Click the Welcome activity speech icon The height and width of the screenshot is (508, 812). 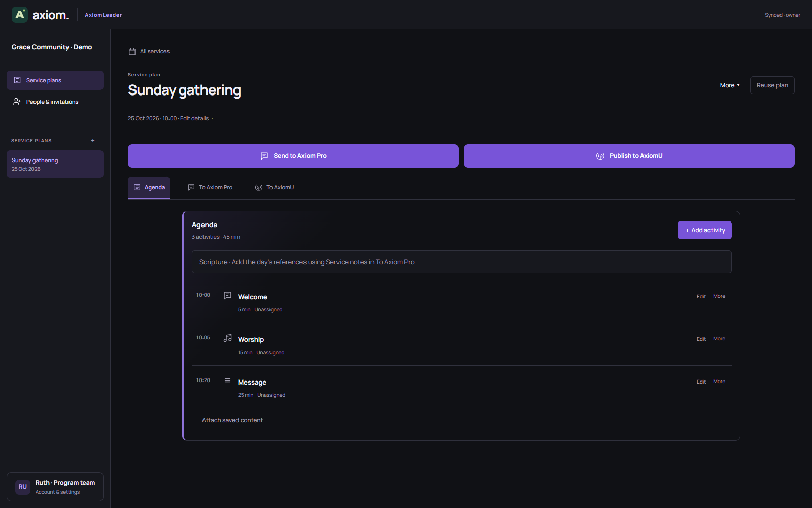coord(228,295)
